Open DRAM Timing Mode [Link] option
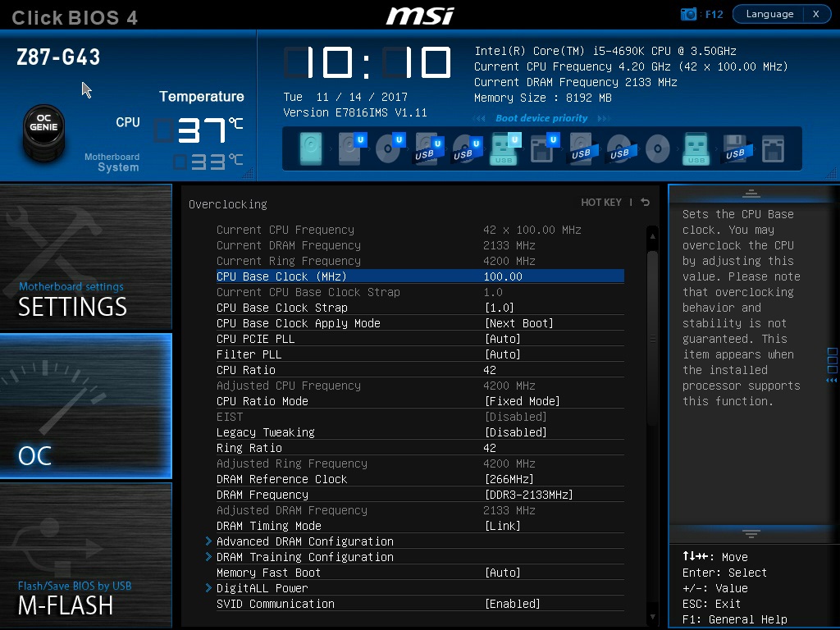This screenshot has height=630, width=840. [x=420, y=526]
